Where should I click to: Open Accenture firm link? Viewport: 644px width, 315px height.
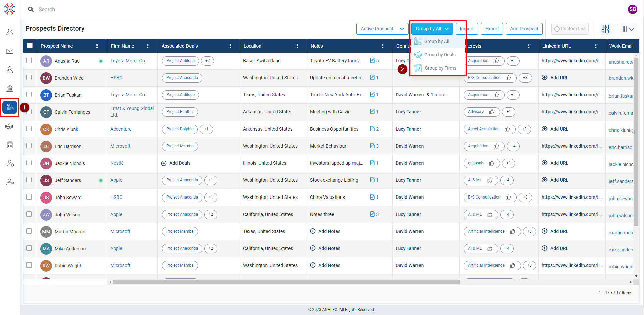(x=121, y=129)
